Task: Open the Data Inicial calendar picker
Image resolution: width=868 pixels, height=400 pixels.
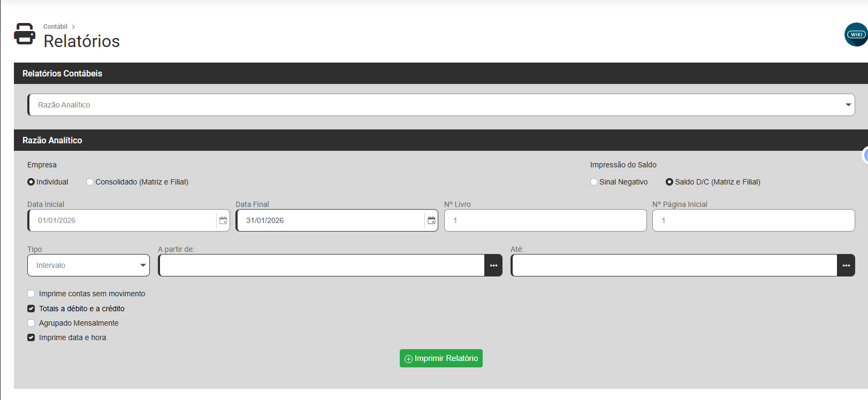Action: coord(223,220)
